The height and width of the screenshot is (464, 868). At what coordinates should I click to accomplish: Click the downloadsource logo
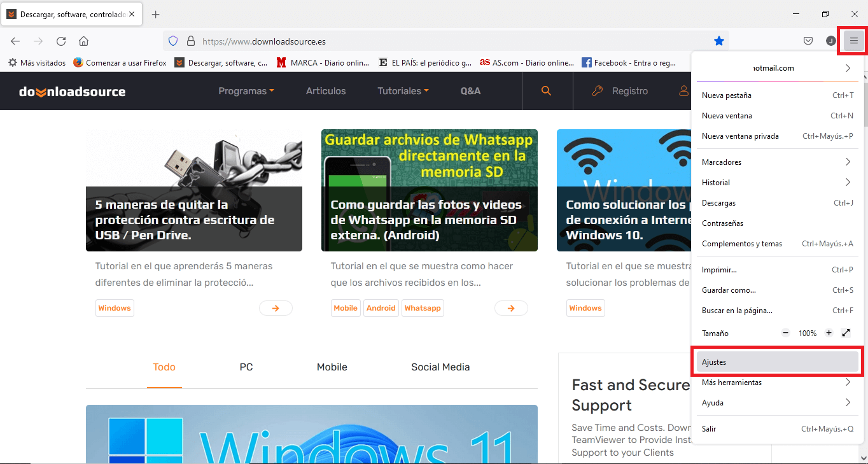pyautogui.click(x=73, y=92)
